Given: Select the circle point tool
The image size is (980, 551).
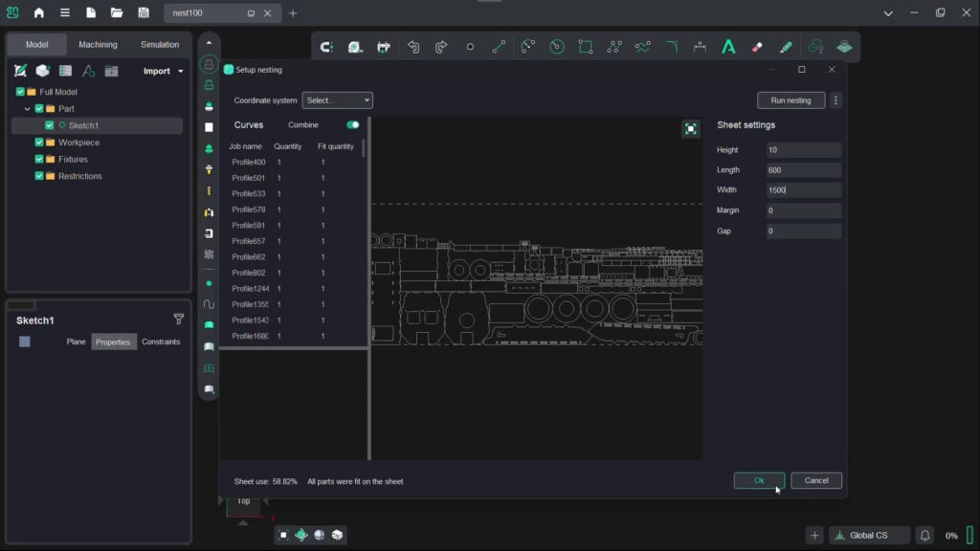Looking at the screenshot, I should 470,47.
